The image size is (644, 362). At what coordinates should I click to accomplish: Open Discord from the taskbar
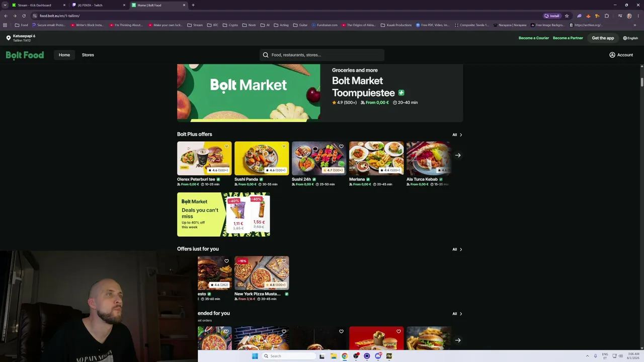point(378,356)
